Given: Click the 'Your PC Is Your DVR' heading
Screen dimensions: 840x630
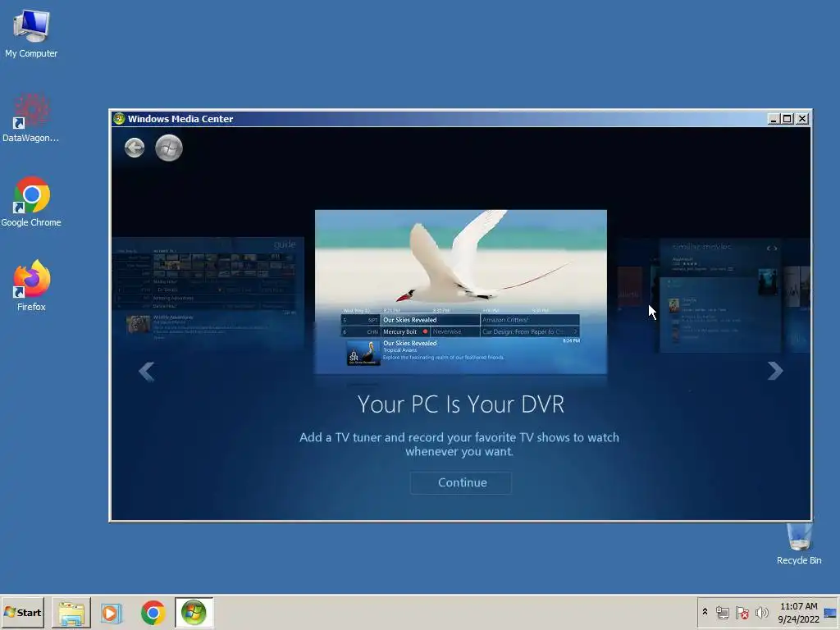Looking at the screenshot, I should (x=461, y=404).
